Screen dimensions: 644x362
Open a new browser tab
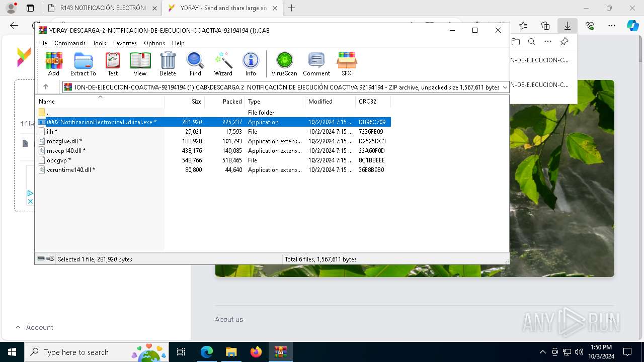point(291,8)
